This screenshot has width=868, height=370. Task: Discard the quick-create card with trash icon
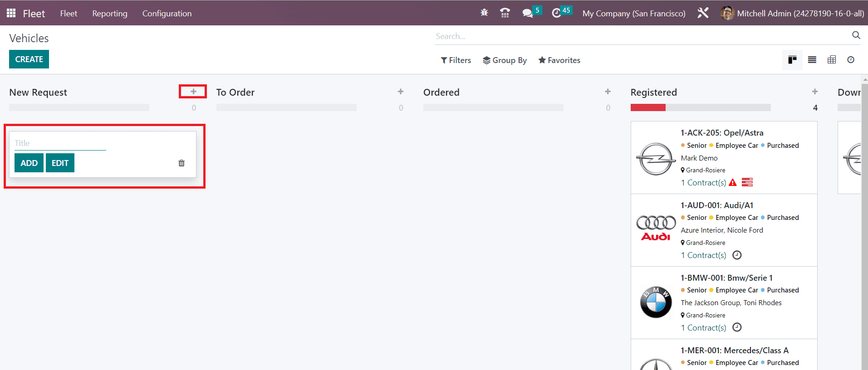(181, 163)
